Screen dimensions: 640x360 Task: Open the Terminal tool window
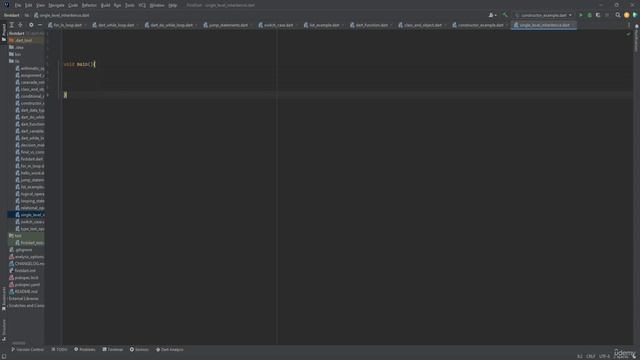[113, 349]
